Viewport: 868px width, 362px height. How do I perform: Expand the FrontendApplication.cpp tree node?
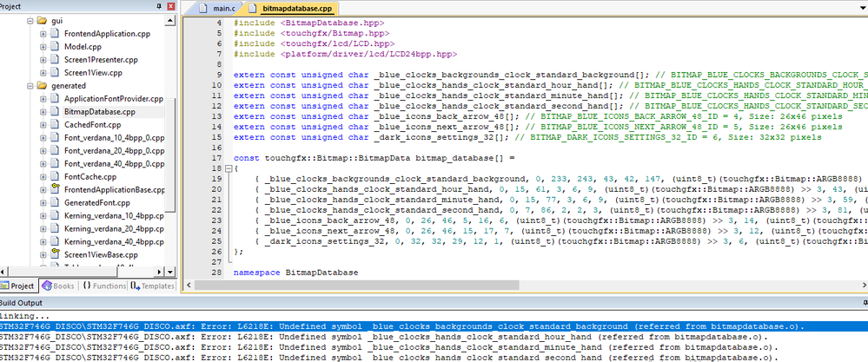[x=43, y=34]
